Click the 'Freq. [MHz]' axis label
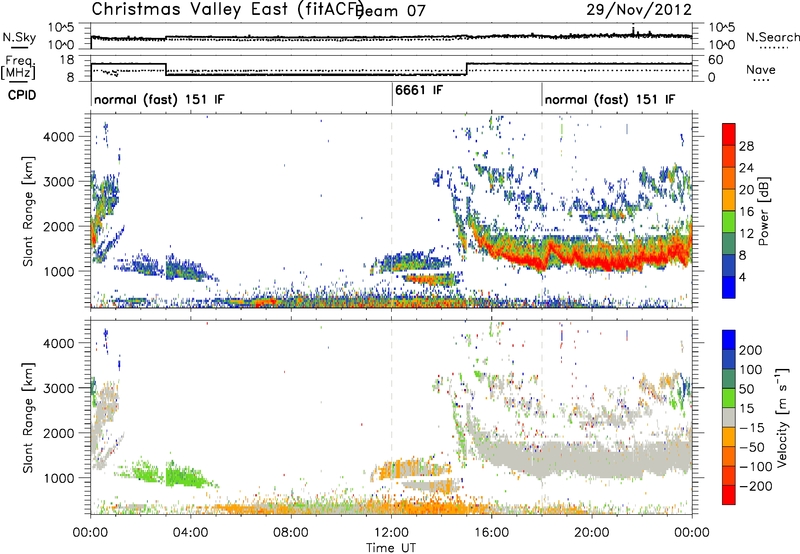800x554 pixels. tap(19, 67)
